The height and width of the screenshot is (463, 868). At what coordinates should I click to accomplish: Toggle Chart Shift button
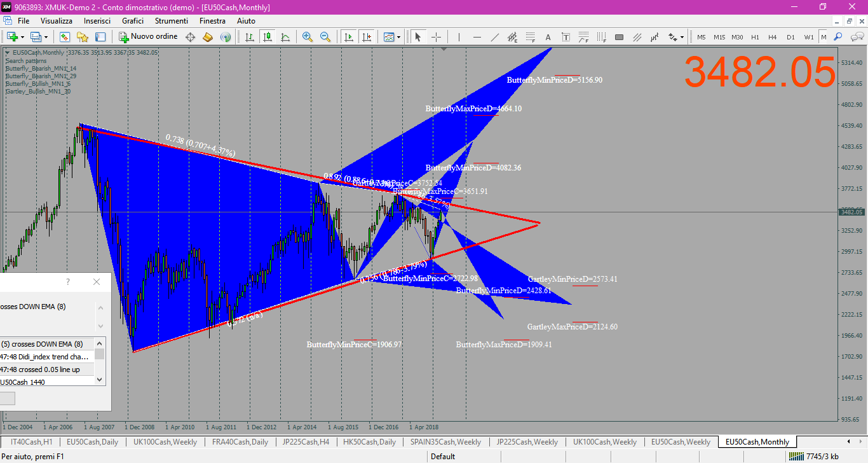[366, 37]
